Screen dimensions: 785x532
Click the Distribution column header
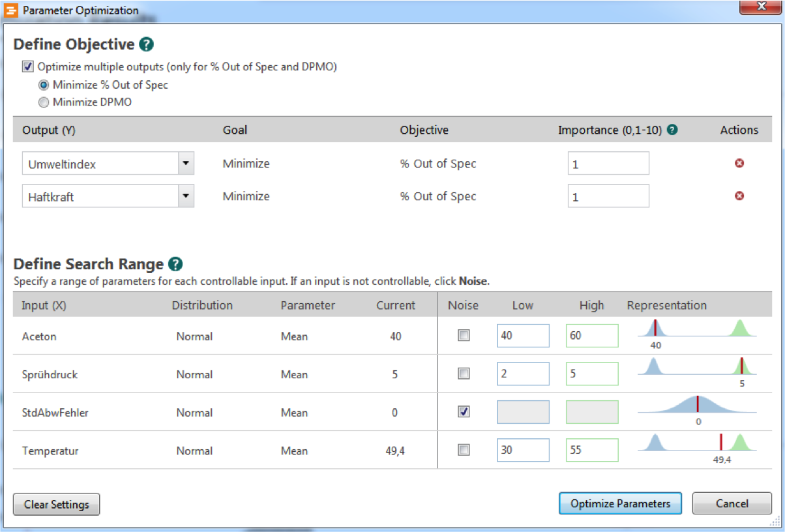(202, 305)
